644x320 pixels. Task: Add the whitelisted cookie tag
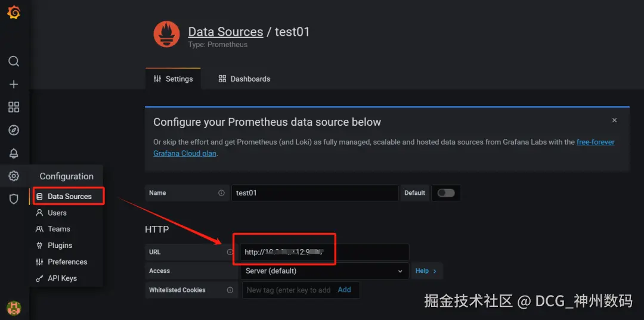(344, 290)
